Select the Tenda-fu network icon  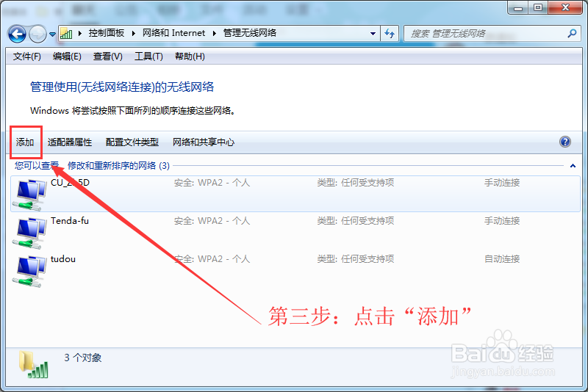(x=29, y=233)
